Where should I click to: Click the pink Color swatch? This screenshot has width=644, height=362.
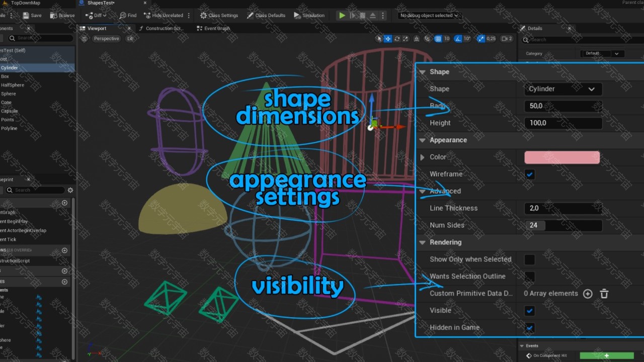coord(562,157)
